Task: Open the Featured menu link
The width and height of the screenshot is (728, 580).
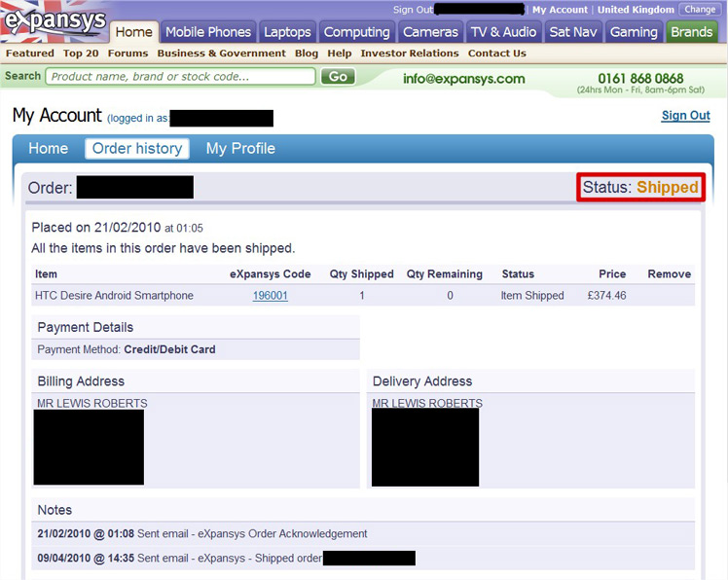Action: [x=30, y=54]
